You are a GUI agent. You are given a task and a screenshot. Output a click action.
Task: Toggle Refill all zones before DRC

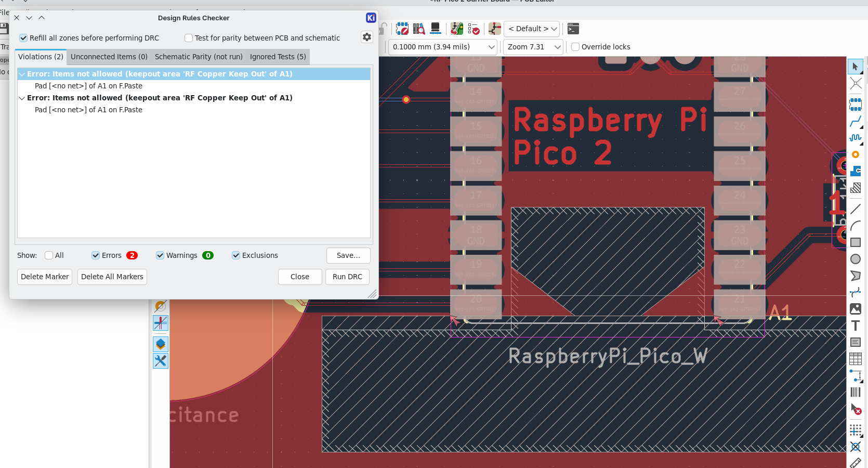(x=23, y=38)
